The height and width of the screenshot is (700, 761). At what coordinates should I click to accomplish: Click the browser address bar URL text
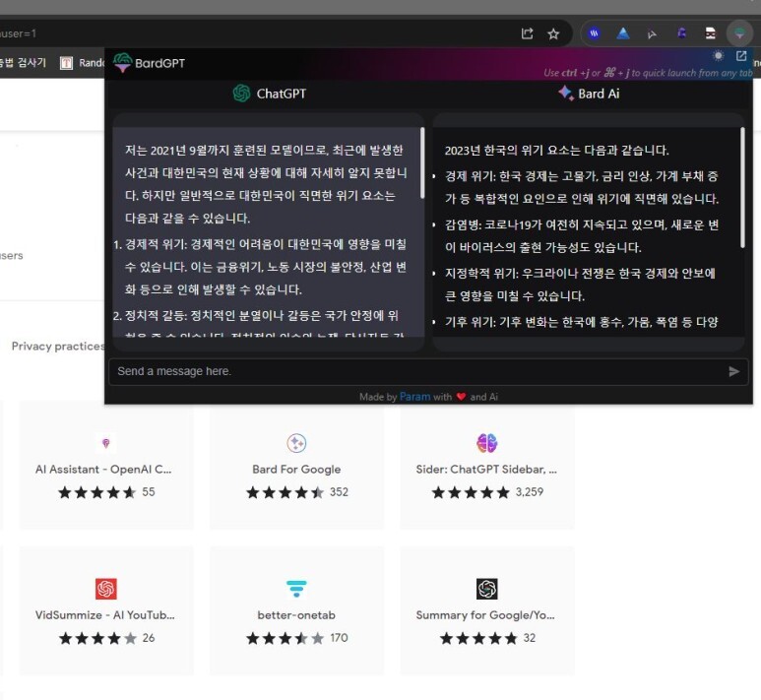pyautogui.click(x=18, y=33)
